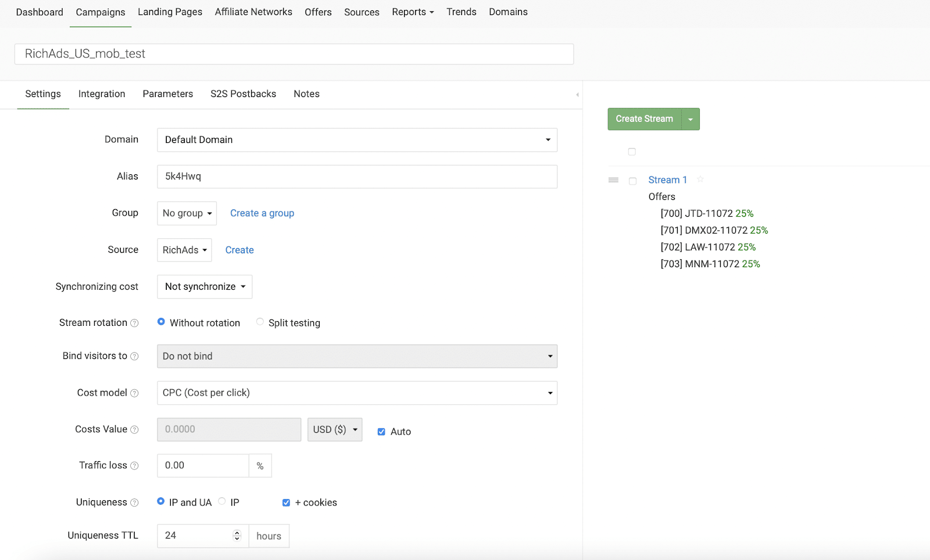Click the Uniqueness help icon
This screenshot has height=560, width=930.
tap(134, 502)
